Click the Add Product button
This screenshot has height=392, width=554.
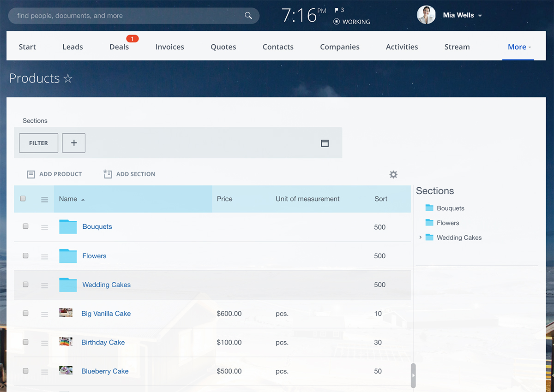(x=54, y=174)
